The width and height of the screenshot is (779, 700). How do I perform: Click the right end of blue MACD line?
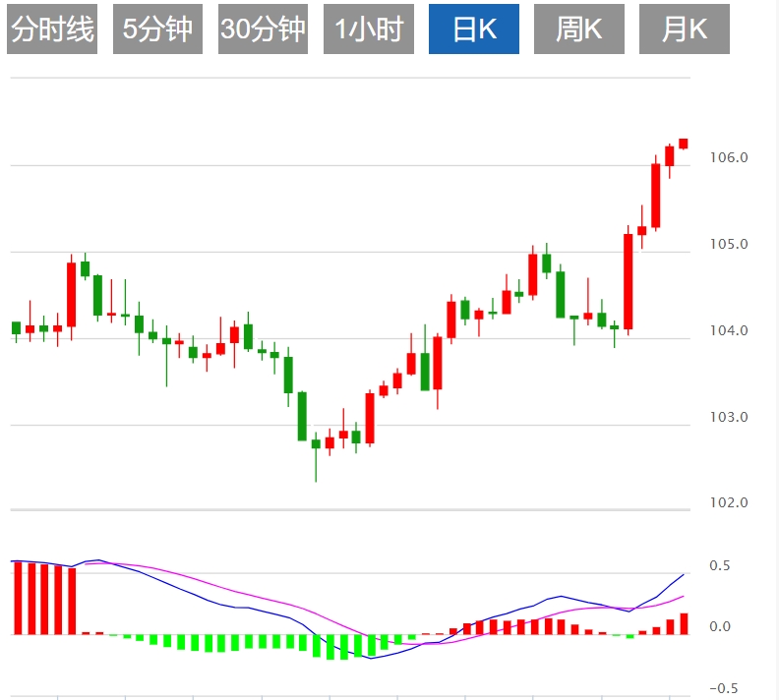[682, 575]
